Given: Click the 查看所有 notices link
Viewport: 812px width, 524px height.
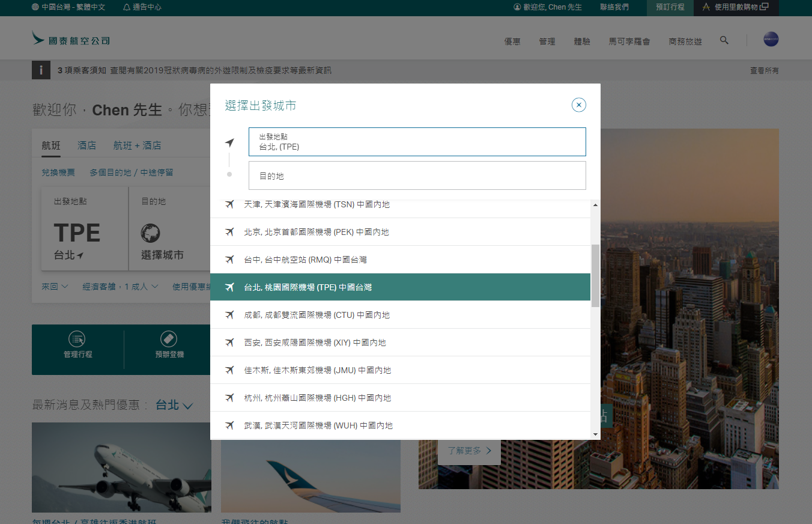Looking at the screenshot, I should pyautogui.click(x=765, y=70).
